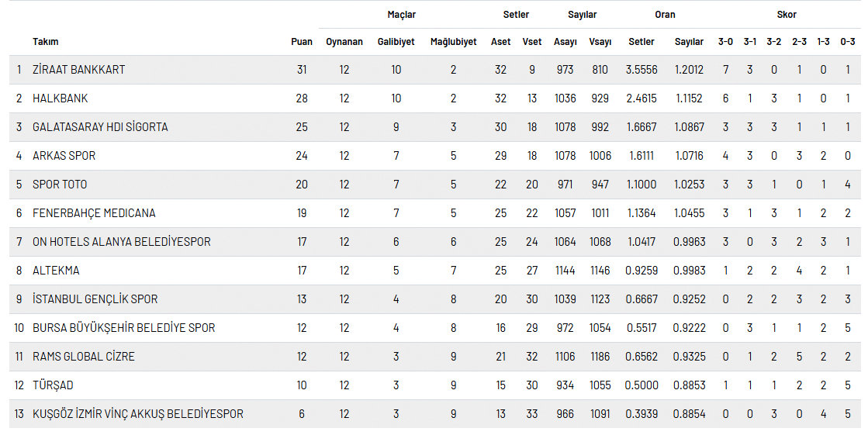Viewport: 868px width, 435px height.
Task: Click the Takım column header
Action: pos(46,42)
